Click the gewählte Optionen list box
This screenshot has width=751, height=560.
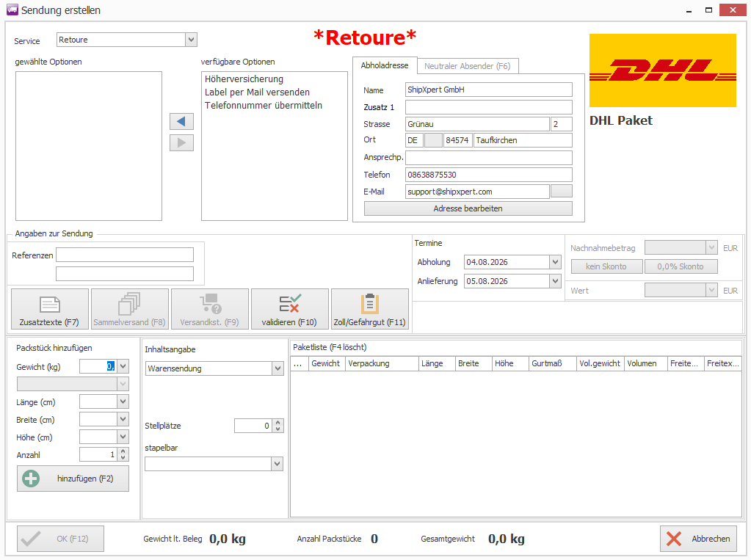coord(89,146)
